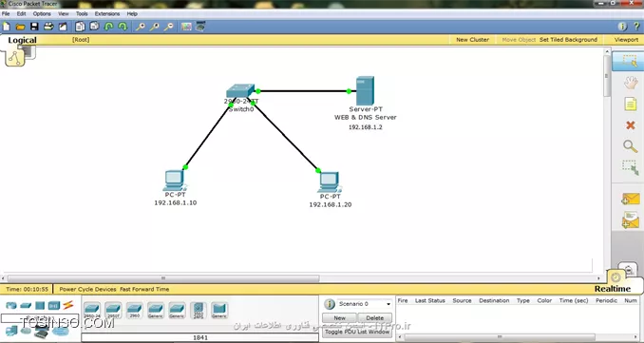Open the View menu
Screen dimensions: 644x343
click(64, 13)
